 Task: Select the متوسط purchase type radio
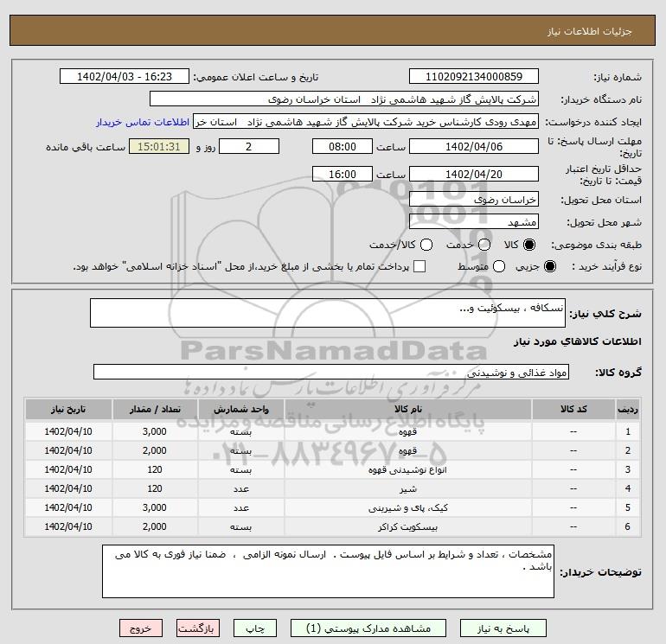tap(499, 266)
